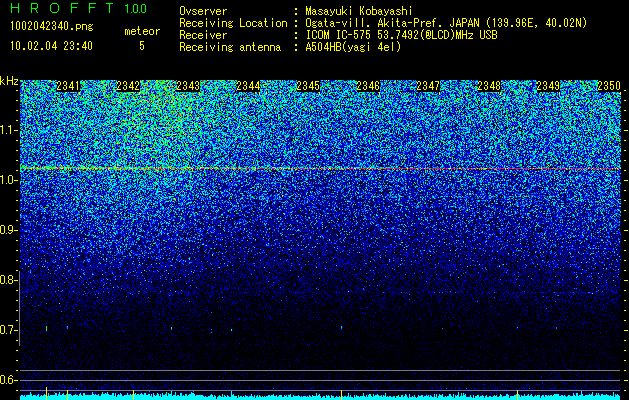The image size is (629, 400).
Task: Click the 2346 time marker
Action: coord(368,86)
